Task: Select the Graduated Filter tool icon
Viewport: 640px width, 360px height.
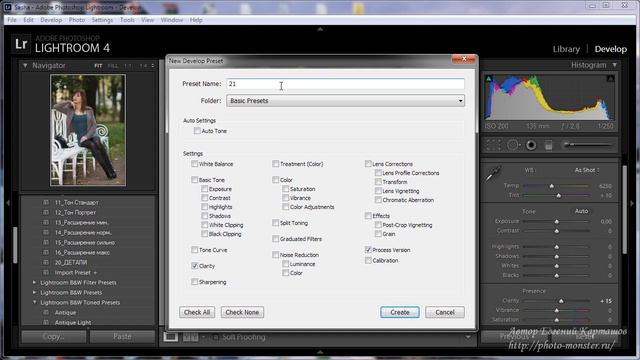Action: [549, 145]
